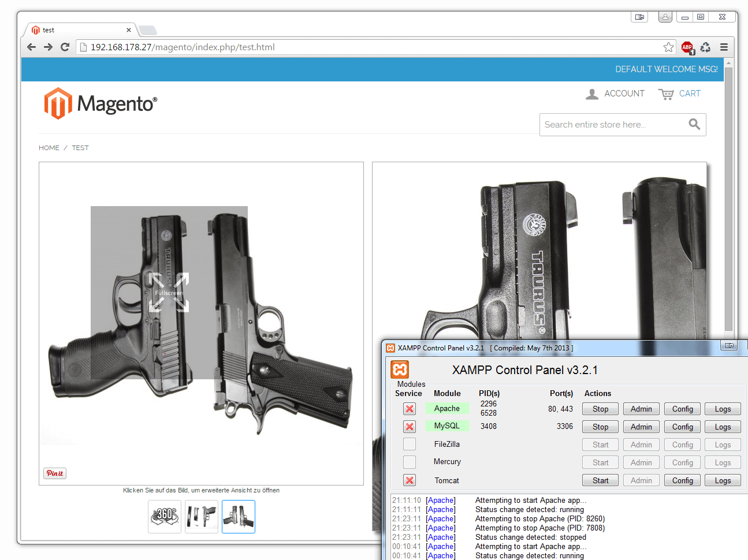The width and height of the screenshot is (748, 560).
Task: Click the browser user profile icon
Action: pyautogui.click(x=665, y=17)
